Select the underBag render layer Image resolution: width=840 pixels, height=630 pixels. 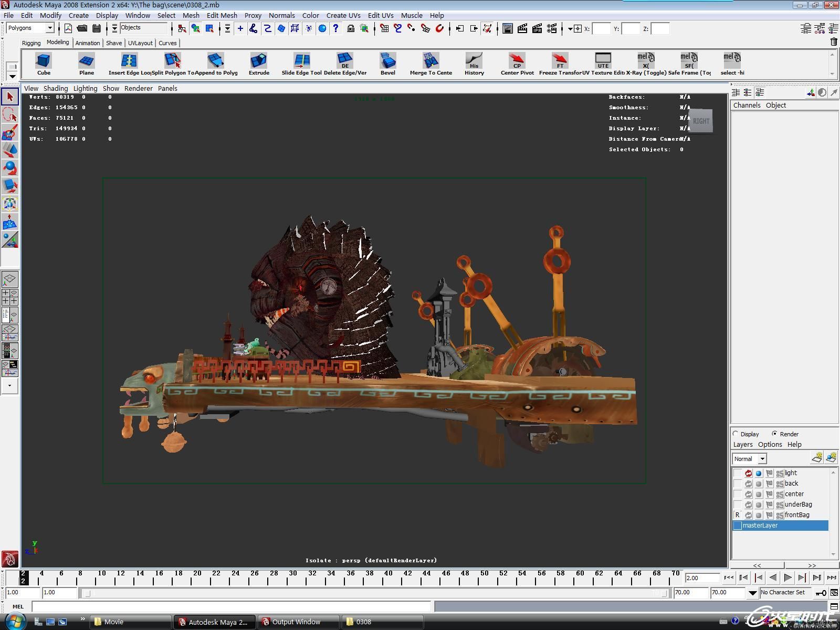[798, 505]
